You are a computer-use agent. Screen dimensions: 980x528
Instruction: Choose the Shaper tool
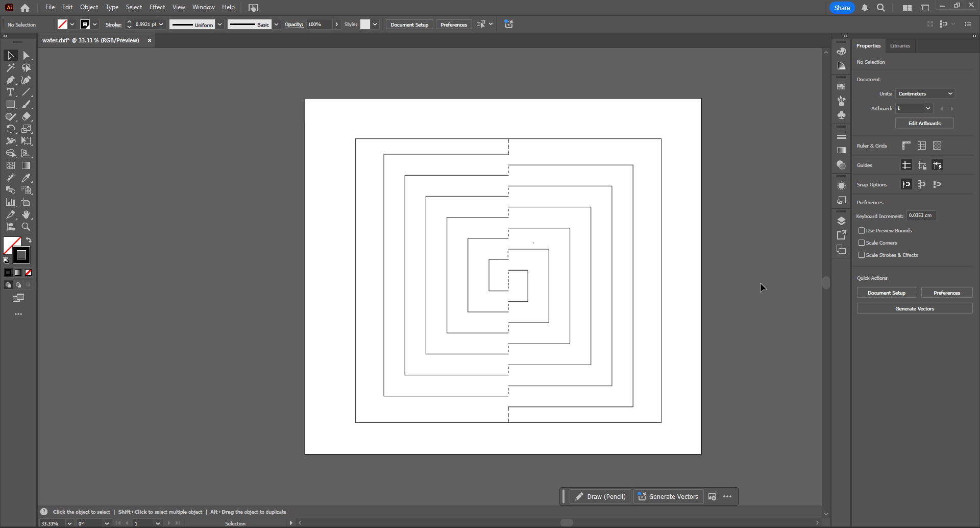(11, 116)
